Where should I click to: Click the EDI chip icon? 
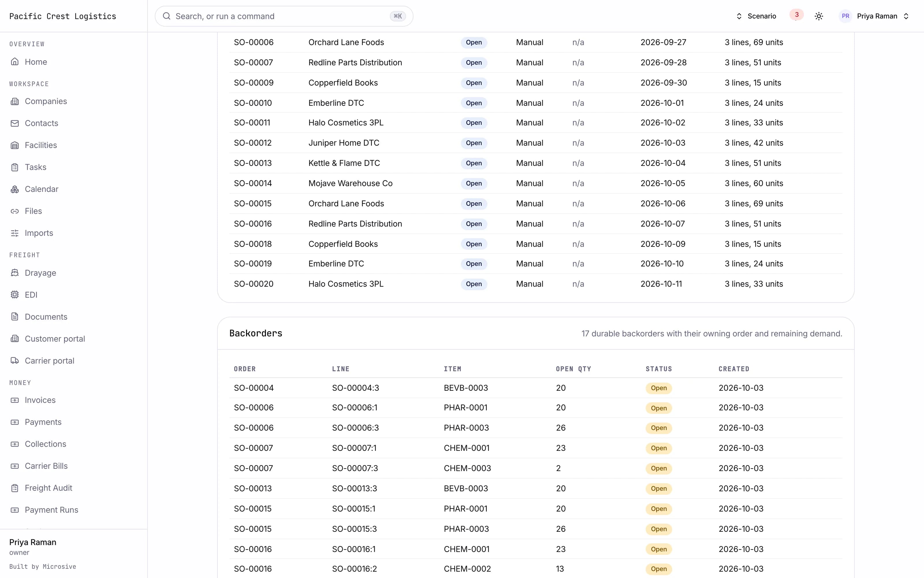(x=14, y=295)
